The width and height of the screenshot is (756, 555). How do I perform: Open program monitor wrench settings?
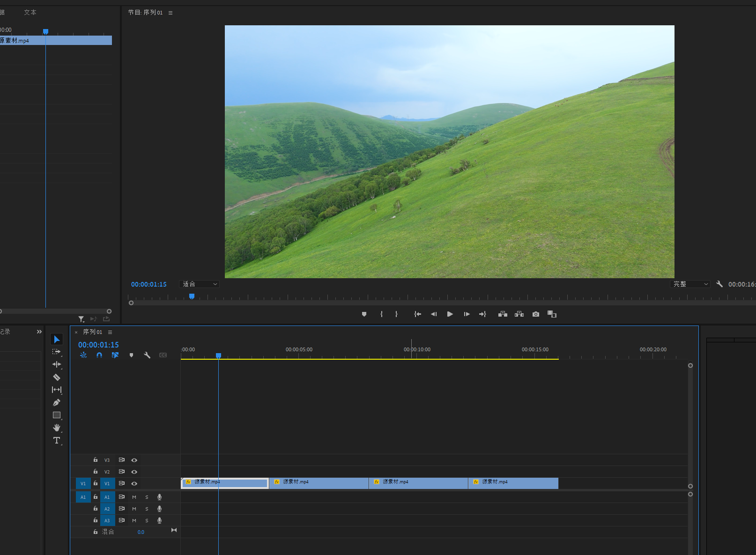[x=719, y=284]
